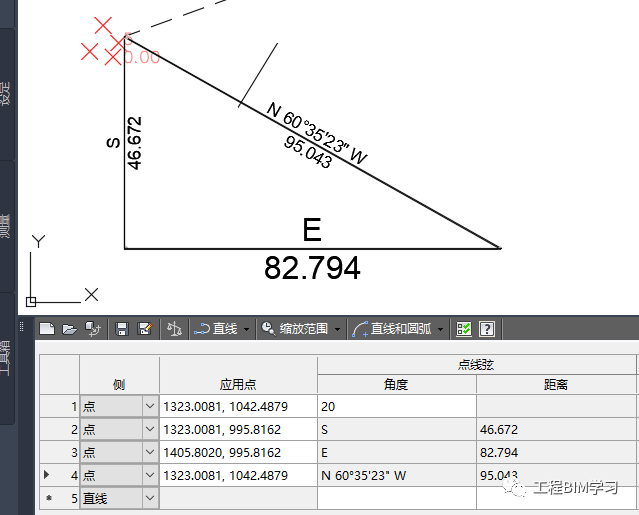Select row number 3 header
The height and width of the screenshot is (515, 639).
59,452
